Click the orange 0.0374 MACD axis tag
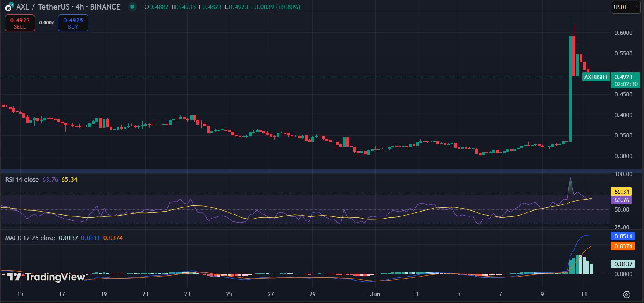 [622, 246]
